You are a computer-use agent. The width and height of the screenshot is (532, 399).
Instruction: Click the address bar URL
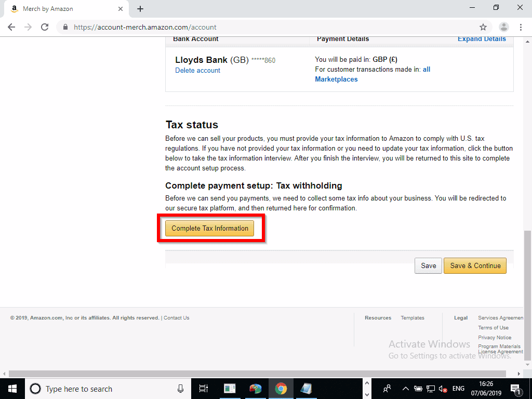point(145,27)
